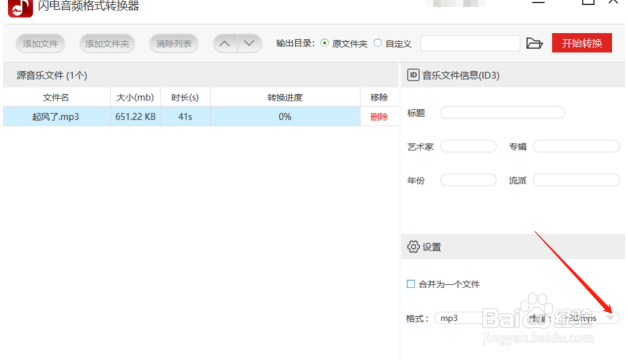Click the 清除列表 button
Screen dimensions: 628x360
tap(174, 44)
